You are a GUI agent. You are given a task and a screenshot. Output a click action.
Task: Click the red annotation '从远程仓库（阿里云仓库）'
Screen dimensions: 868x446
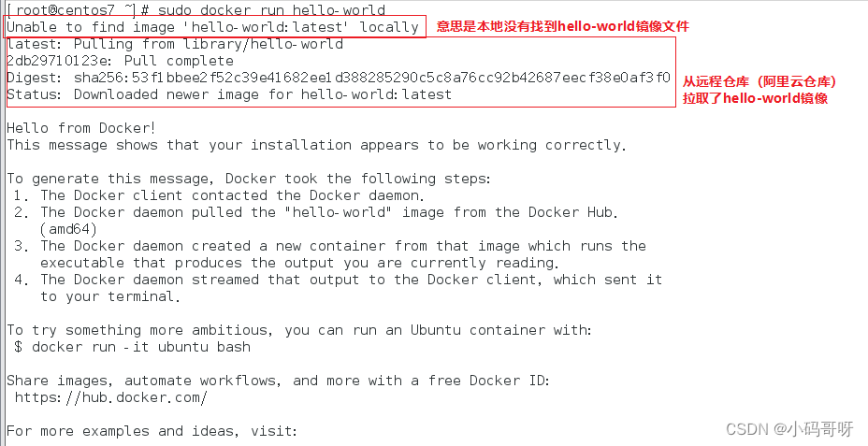point(759,81)
